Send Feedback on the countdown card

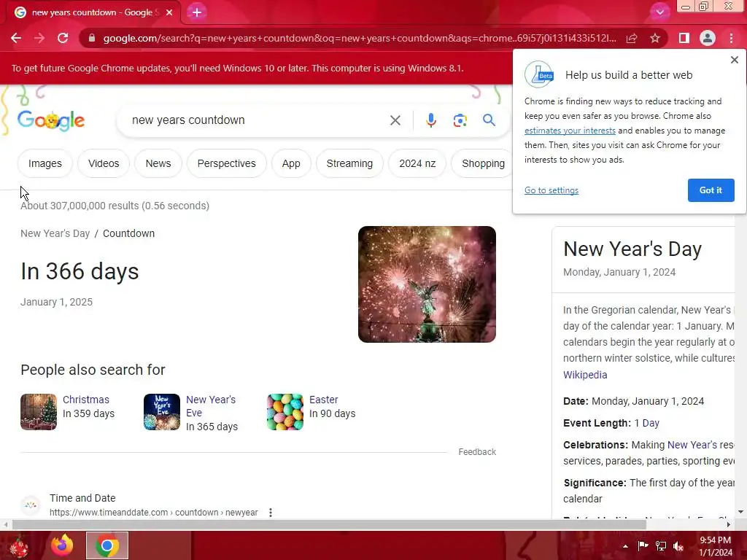pos(477,452)
